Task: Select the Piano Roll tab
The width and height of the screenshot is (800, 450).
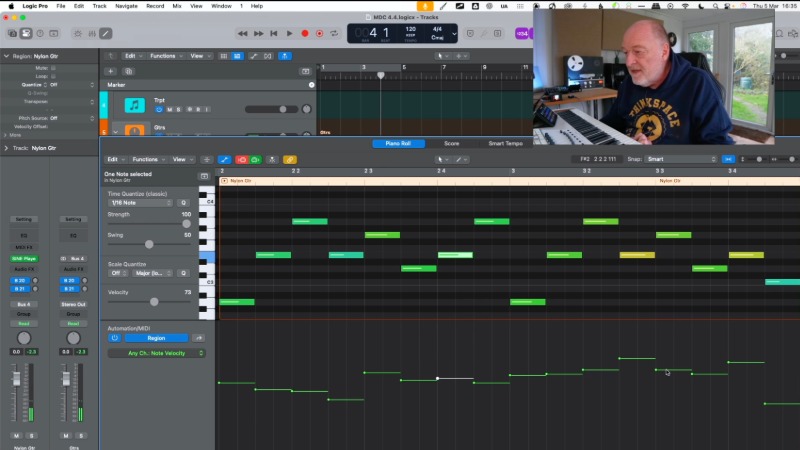Action: pyautogui.click(x=398, y=143)
